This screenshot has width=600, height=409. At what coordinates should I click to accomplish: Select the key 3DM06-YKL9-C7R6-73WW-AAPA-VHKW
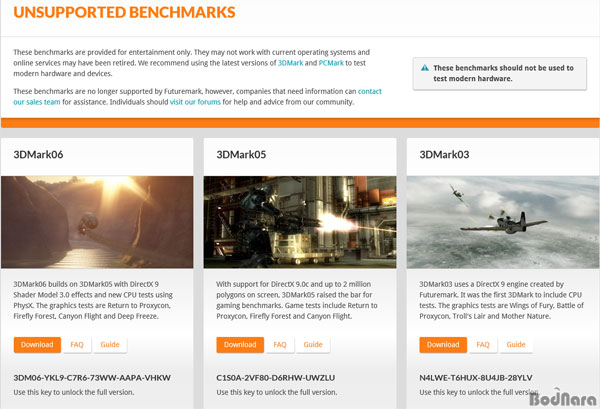click(x=92, y=378)
